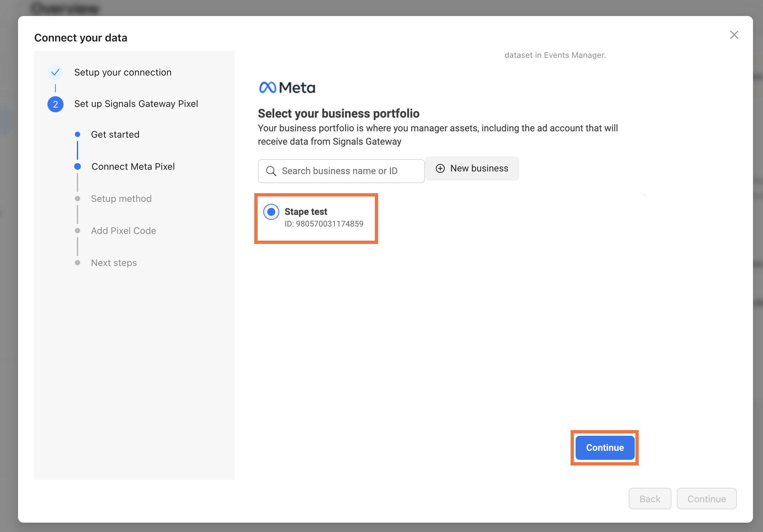Image resolution: width=763 pixels, height=532 pixels.
Task: Open the Setup your connection step
Action: [123, 72]
